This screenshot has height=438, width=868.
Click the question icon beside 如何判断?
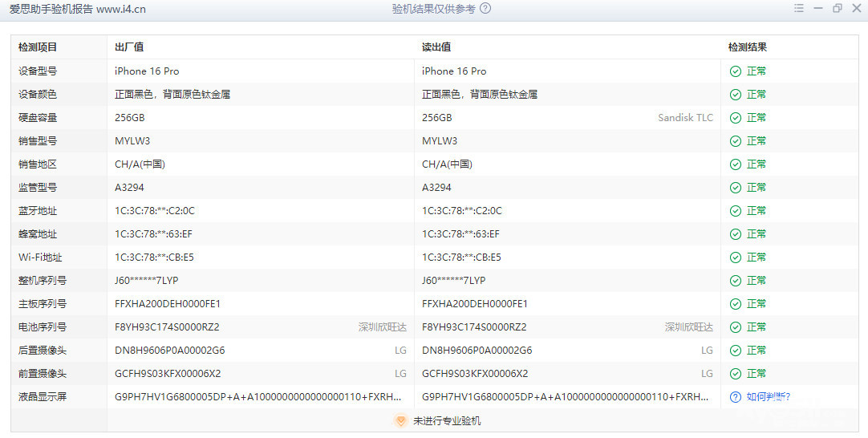pos(735,396)
